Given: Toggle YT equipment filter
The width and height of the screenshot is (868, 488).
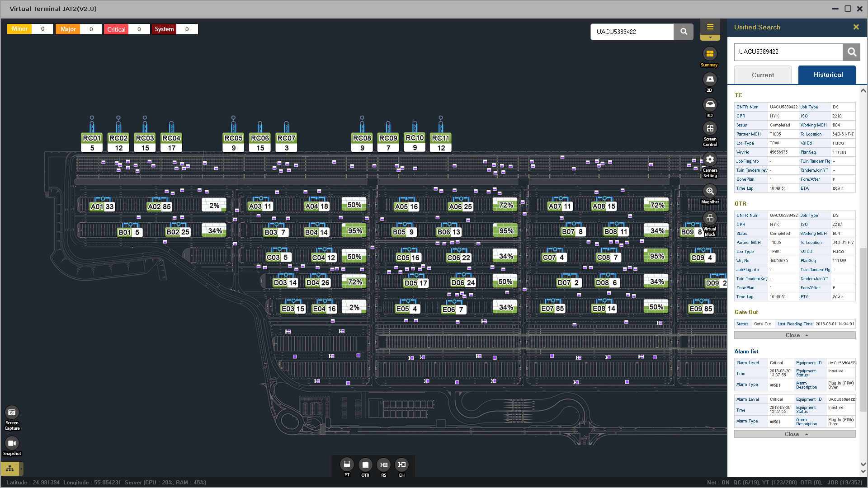Looking at the screenshot, I should pyautogui.click(x=347, y=465).
